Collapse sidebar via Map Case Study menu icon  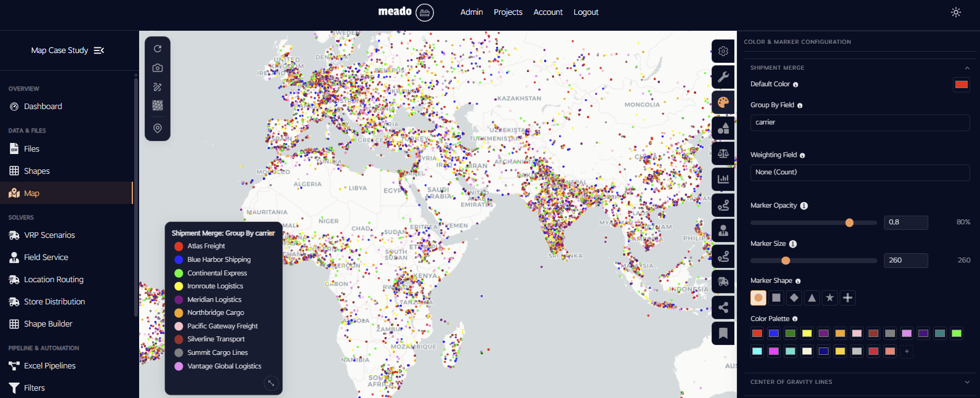(x=98, y=51)
